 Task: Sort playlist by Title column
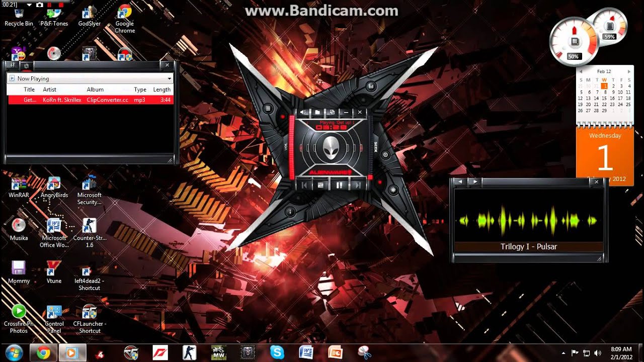click(29, 89)
